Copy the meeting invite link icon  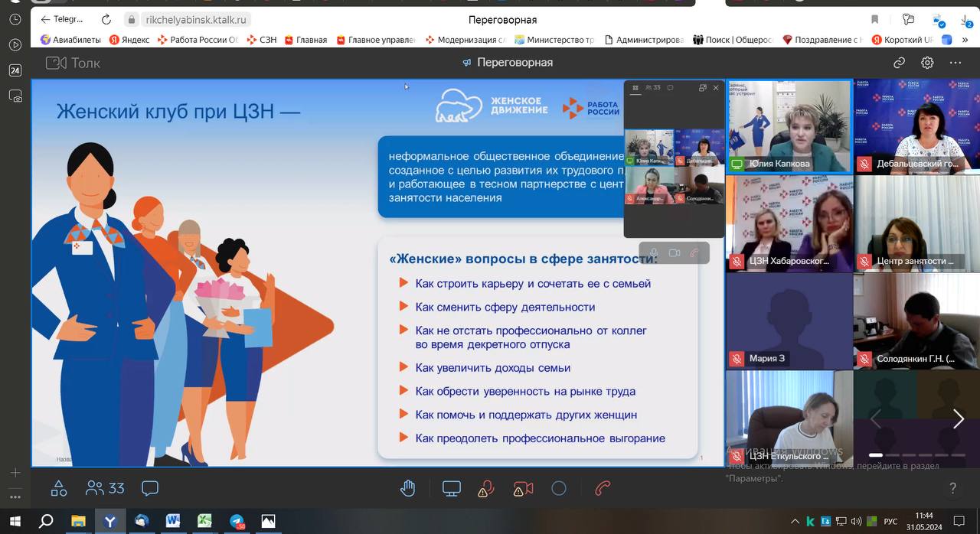click(x=900, y=63)
